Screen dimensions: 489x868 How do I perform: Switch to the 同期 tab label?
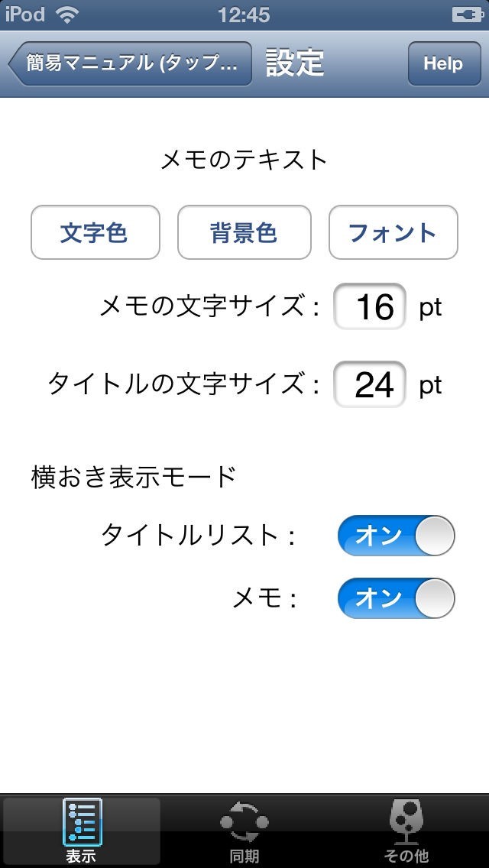click(244, 857)
